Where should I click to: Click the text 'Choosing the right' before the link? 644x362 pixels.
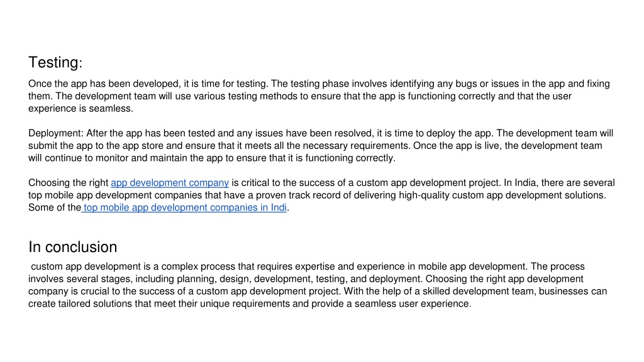68,183
